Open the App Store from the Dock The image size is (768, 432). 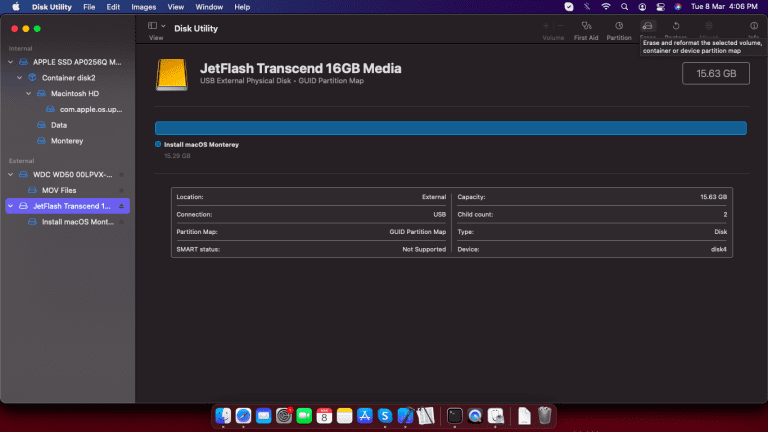tap(365, 416)
